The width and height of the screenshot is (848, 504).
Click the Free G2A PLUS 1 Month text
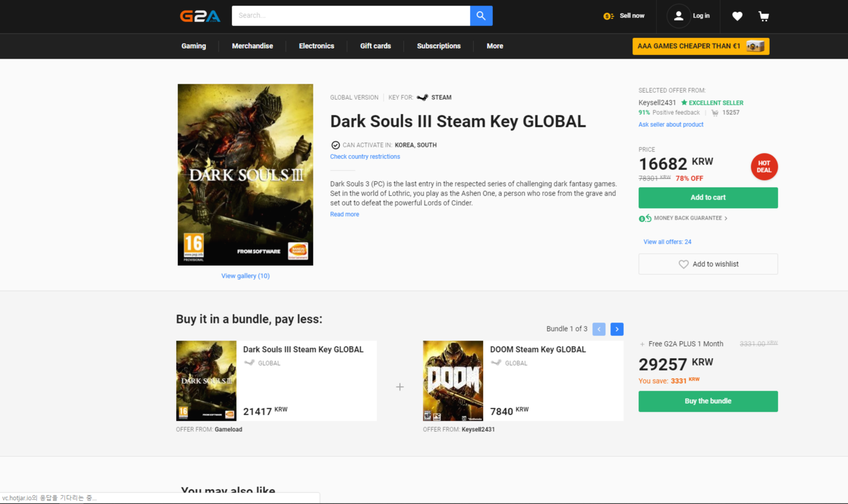click(686, 344)
